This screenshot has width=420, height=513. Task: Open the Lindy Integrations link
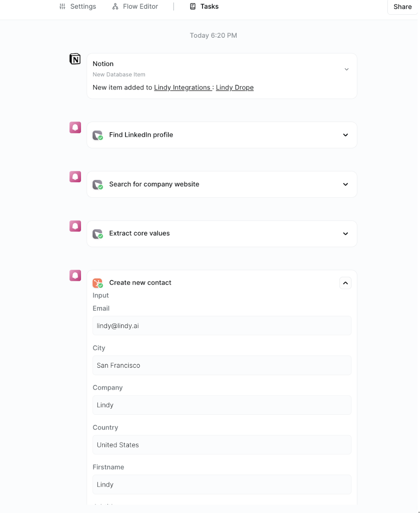tap(182, 88)
